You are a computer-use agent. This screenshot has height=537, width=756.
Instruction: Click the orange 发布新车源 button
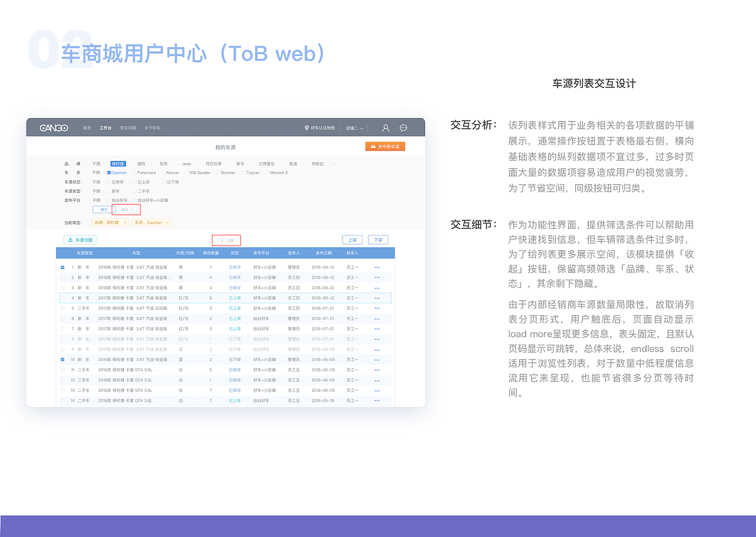pos(385,146)
